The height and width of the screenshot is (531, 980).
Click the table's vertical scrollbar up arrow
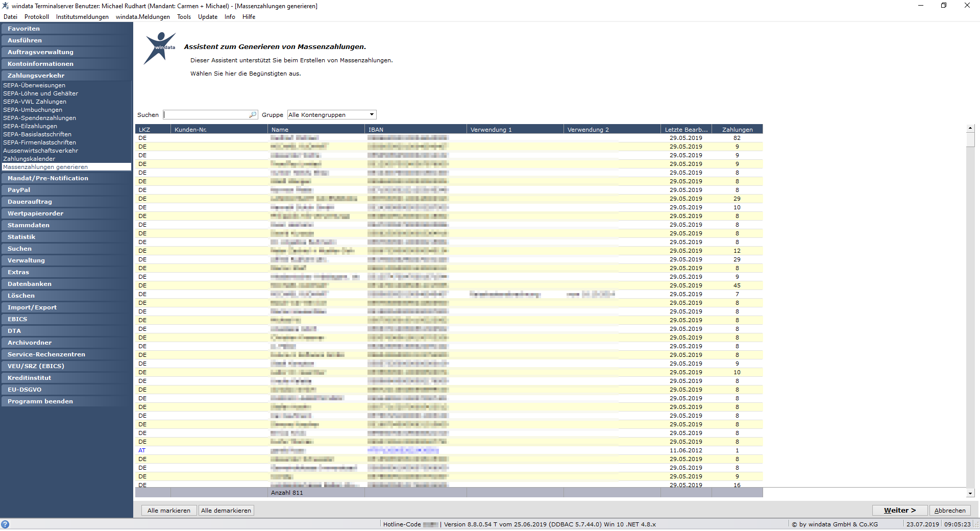(970, 128)
